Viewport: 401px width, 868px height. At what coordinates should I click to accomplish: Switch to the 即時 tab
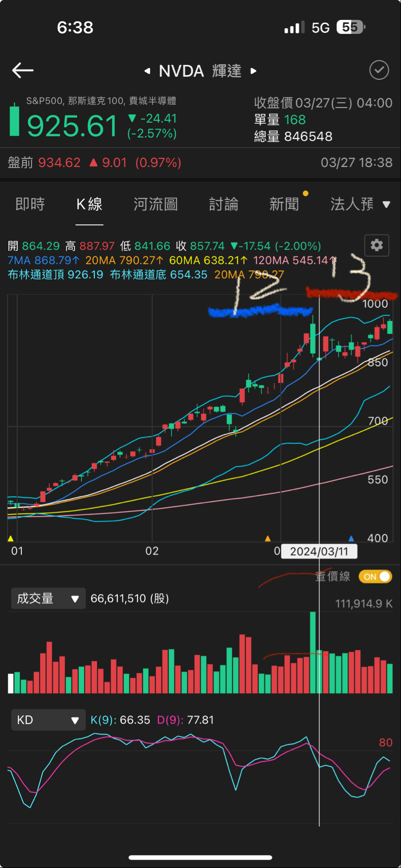30,204
